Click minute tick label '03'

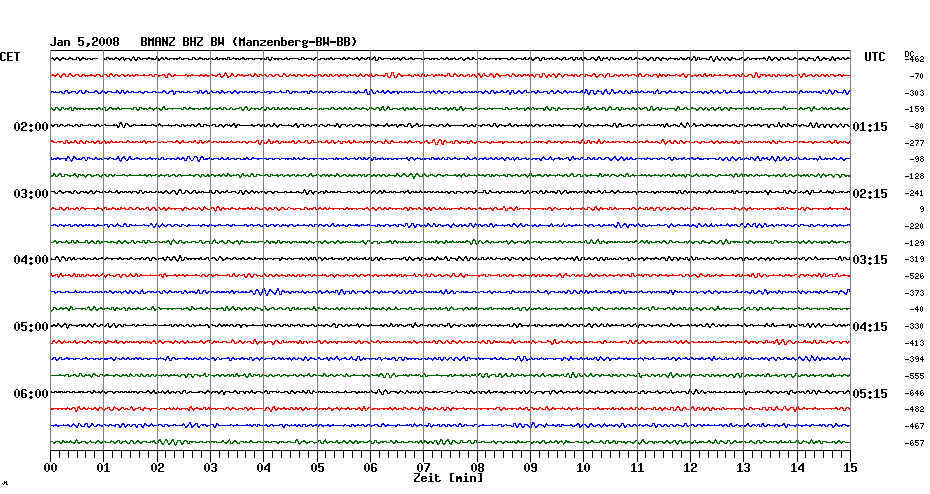[211, 468]
